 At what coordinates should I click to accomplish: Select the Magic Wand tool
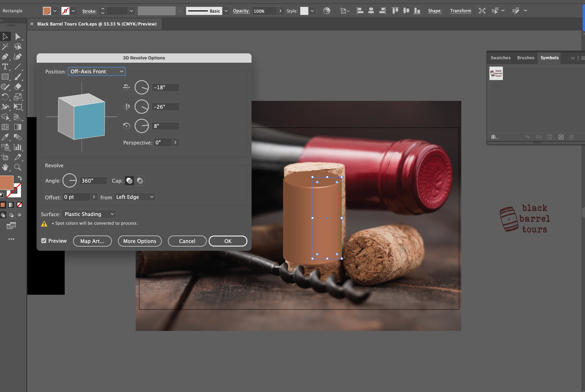click(5, 47)
